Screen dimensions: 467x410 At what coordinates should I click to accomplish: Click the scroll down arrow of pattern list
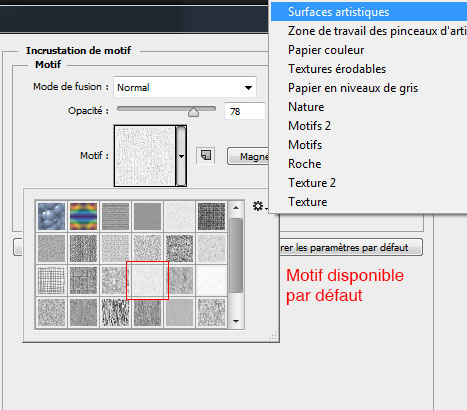click(x=236, y=321)
